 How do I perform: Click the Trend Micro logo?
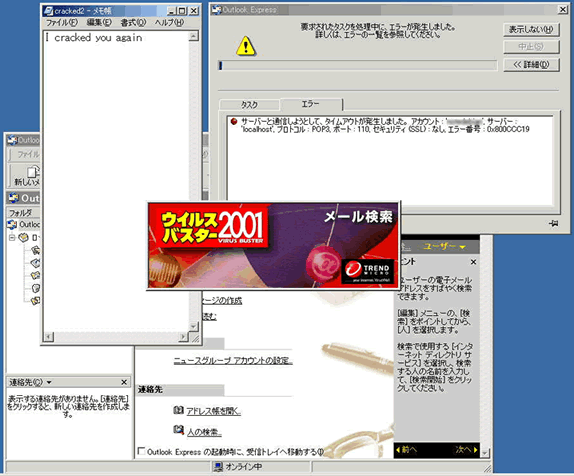[x=368, y=271]
